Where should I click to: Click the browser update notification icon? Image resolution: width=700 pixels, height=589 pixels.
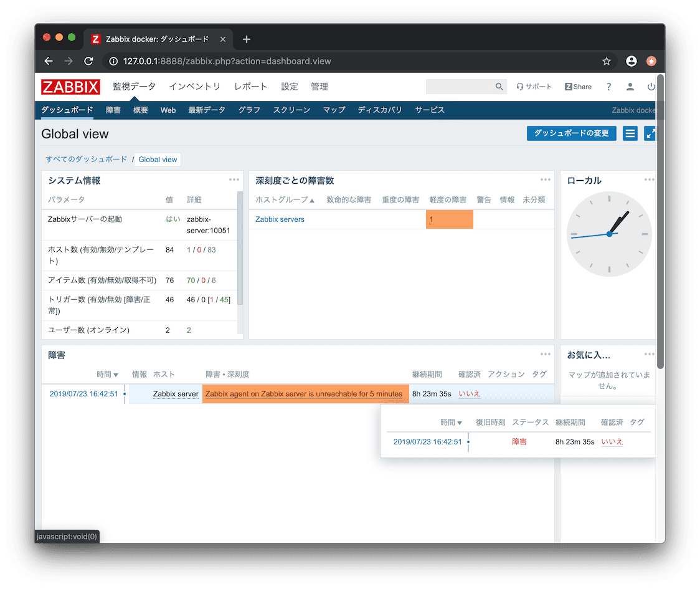[x=651, y=61]
